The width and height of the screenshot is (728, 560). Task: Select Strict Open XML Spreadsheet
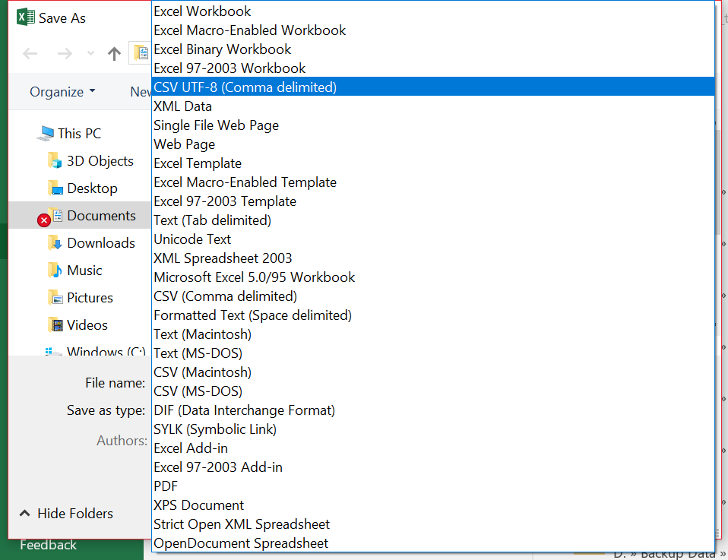(432, 524)
